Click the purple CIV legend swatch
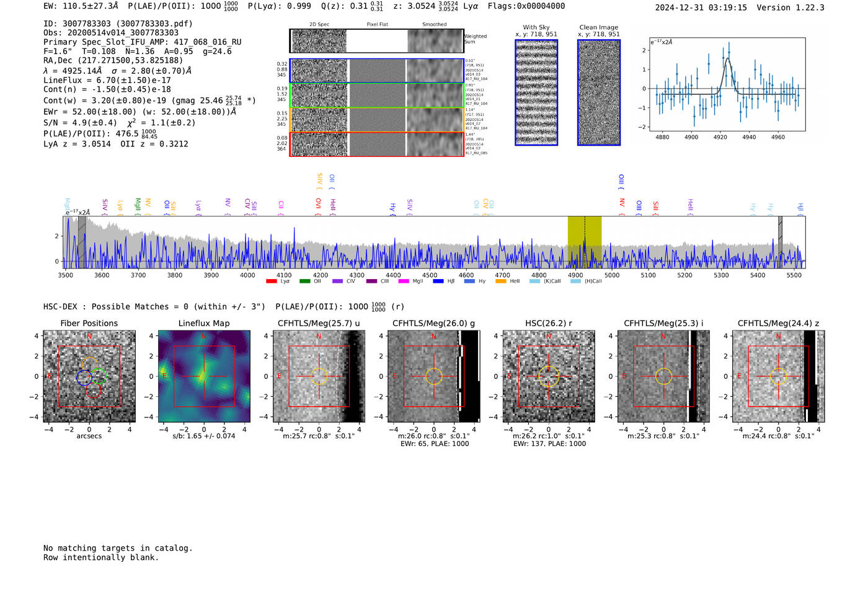The width and height of the screenshot is (868, 591). [x=337, y=282]
